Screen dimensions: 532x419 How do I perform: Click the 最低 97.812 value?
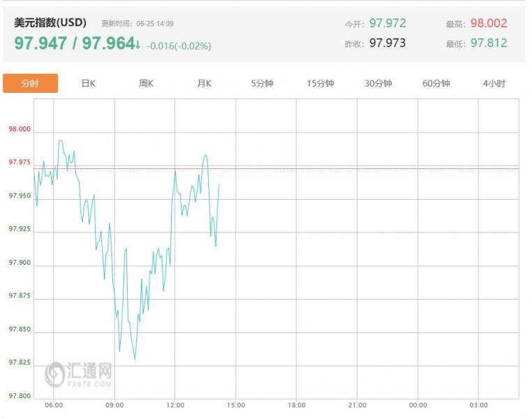point(488,43)
